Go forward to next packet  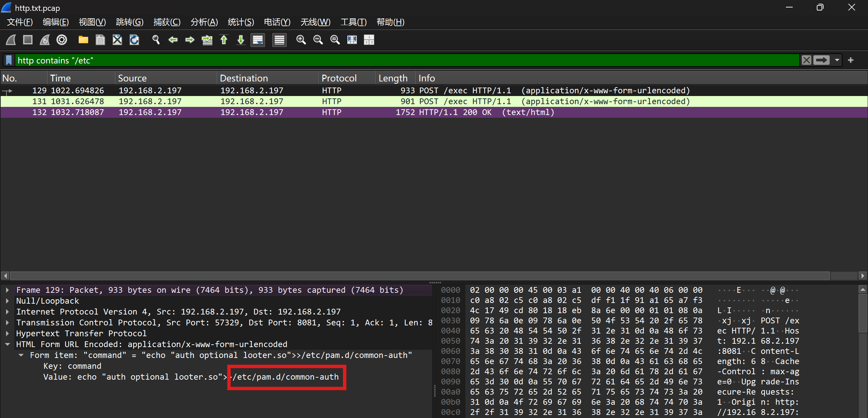(190, 40)
